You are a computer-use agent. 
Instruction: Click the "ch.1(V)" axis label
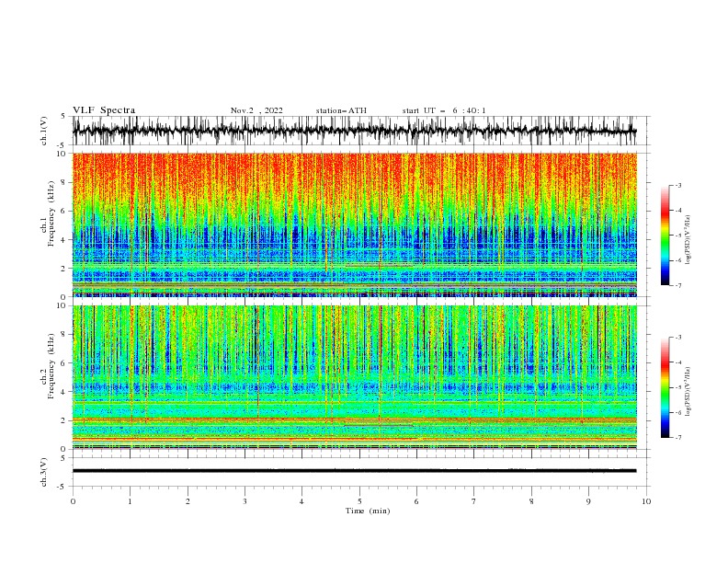44,131
